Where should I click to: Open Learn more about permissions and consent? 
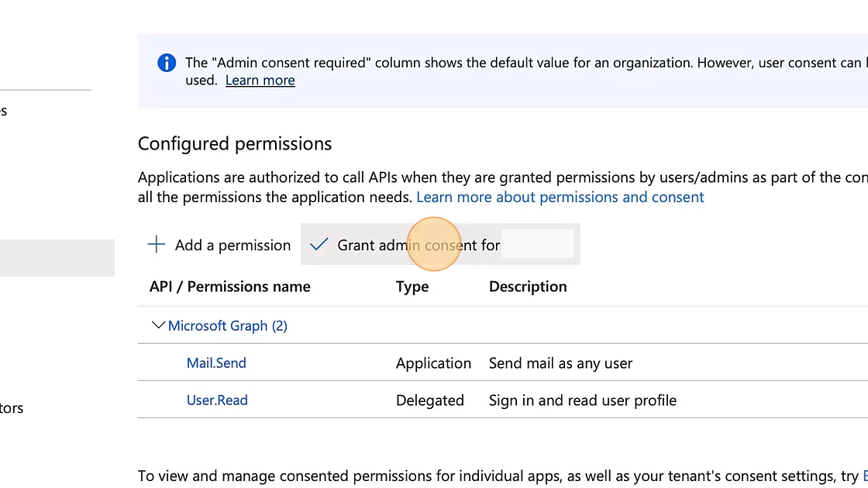pos(560,197)
